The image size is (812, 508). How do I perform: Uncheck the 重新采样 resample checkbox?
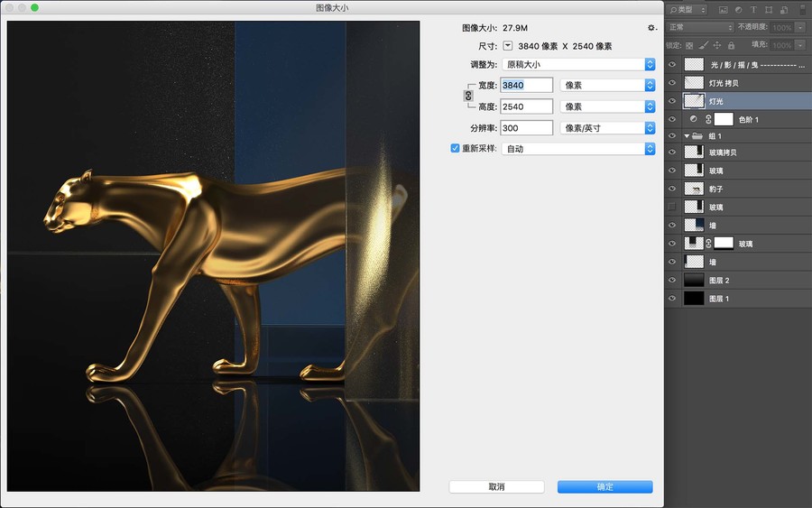pos(455,148)
